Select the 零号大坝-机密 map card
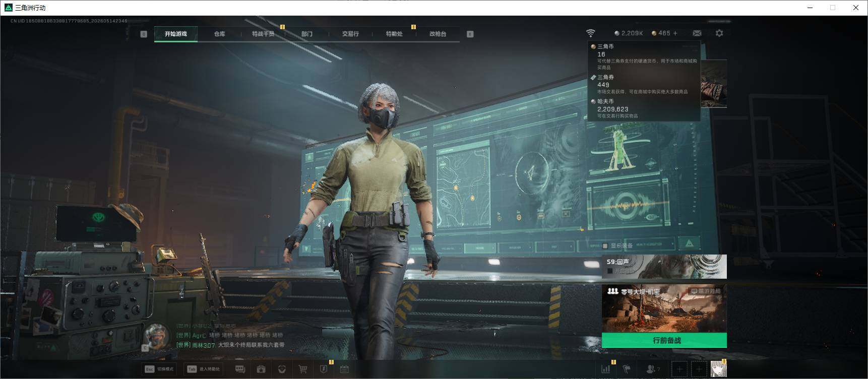This screenshot has height=379, width=868. 664,308
